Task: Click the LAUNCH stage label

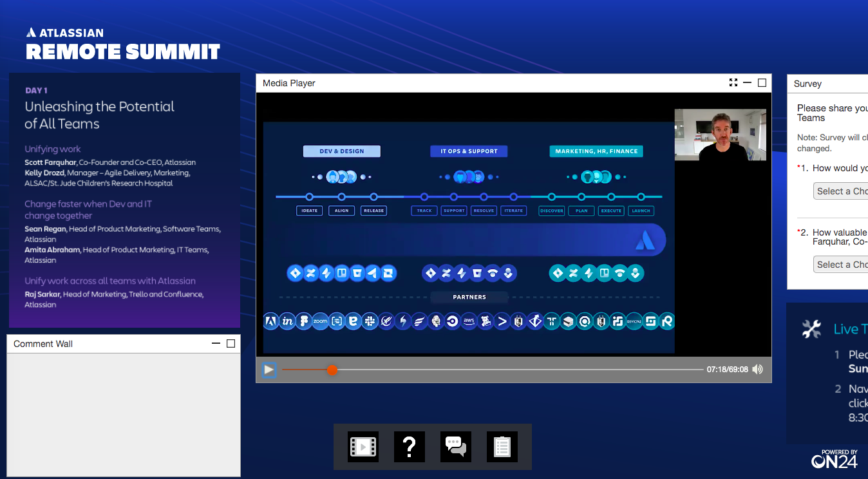Action: (x=641, y=211)
